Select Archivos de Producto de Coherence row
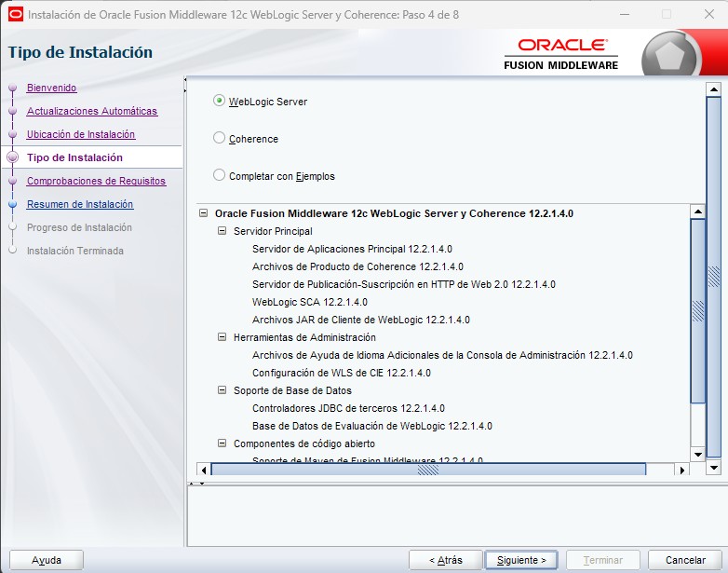The width and height of the screenshot is (728, 573). point(357,266)
